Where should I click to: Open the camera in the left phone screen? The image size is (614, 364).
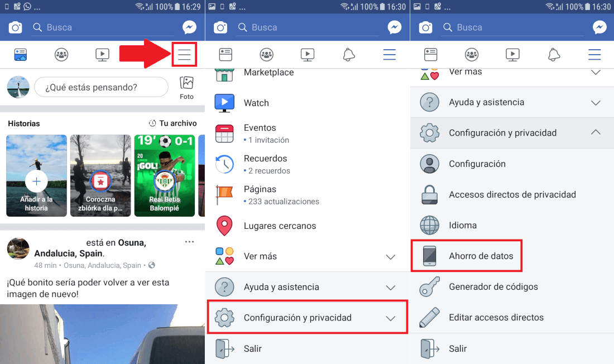tap(16, 27)
